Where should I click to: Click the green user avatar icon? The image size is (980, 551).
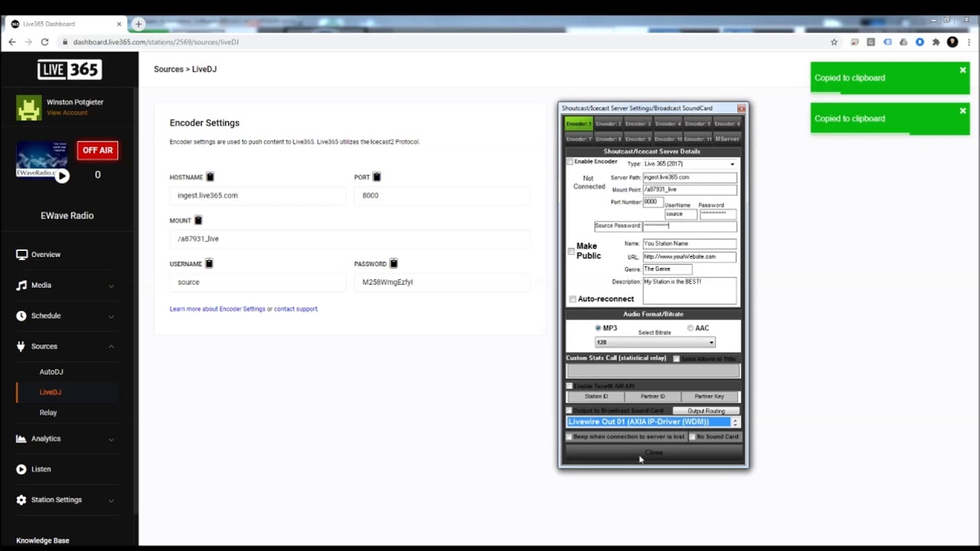click(29, 108)
